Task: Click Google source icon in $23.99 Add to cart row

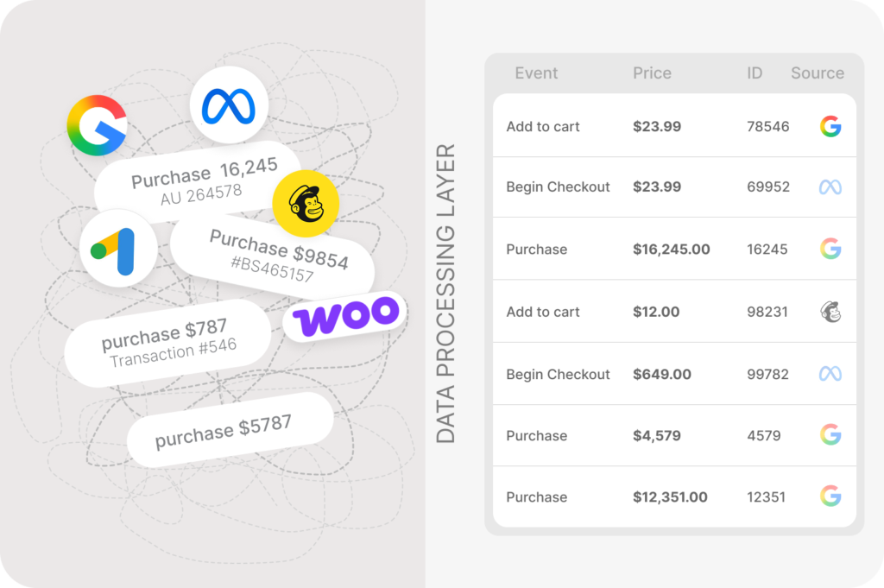Action: [830, 127]
